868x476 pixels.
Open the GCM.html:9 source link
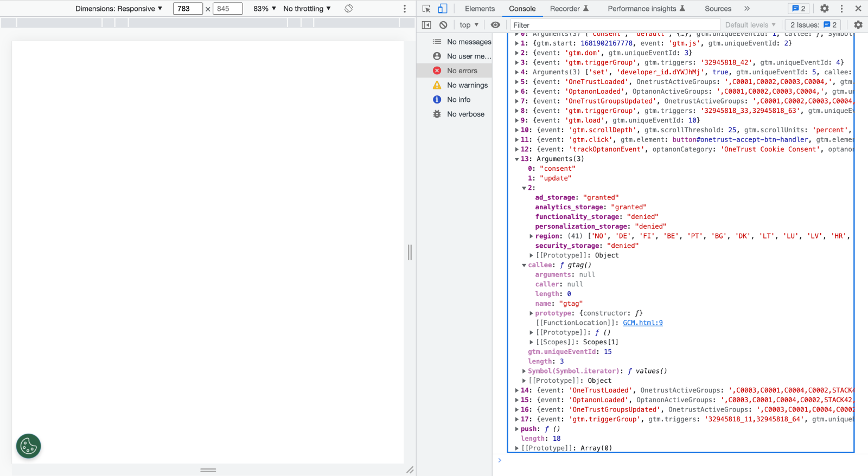(x=643, y=323)
